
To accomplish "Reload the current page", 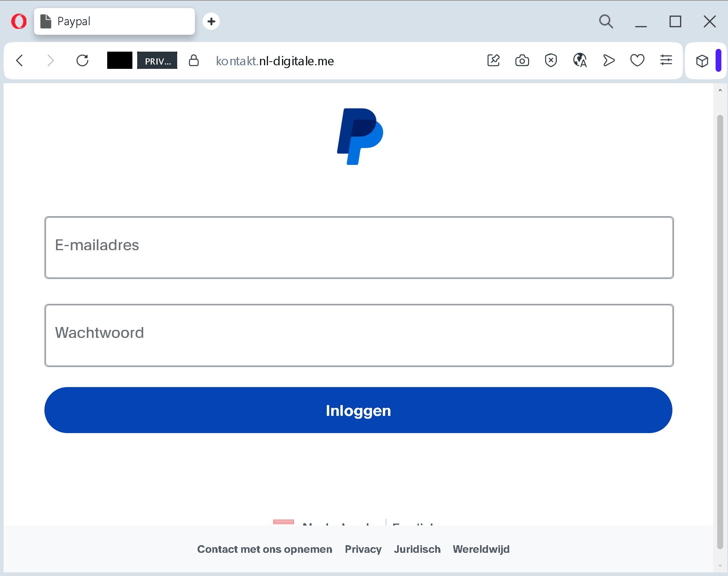I will (82, 61).
